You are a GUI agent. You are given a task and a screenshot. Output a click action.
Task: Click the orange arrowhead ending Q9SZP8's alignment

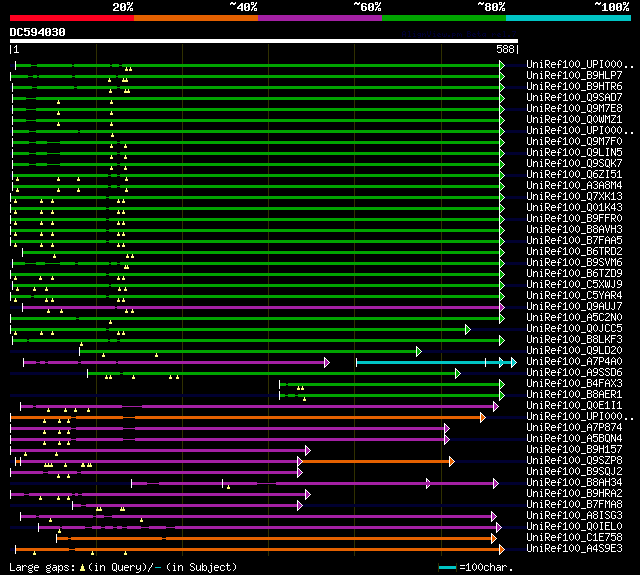click(452, 462)
